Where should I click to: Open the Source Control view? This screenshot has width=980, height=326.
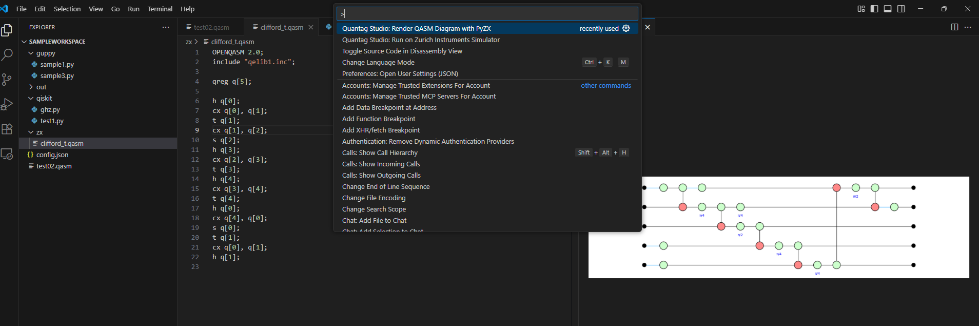tap(7, 79)
